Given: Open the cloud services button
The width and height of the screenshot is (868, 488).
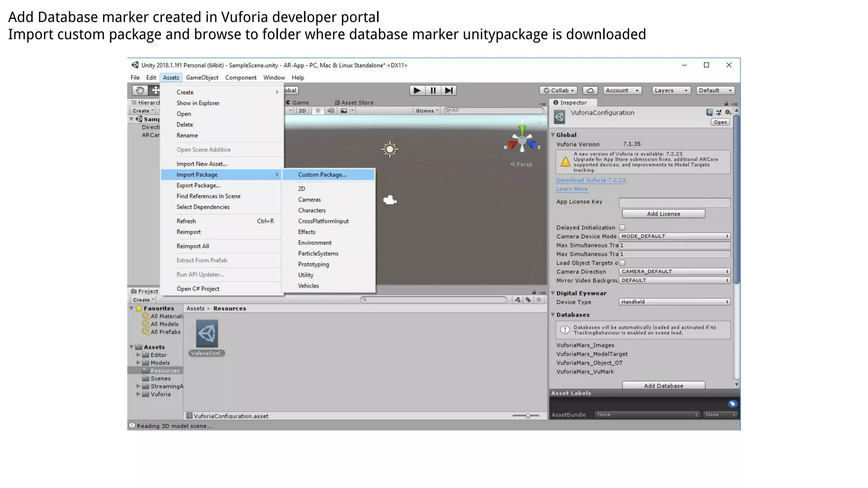Looking at the screenshot, I should [590, 90].
